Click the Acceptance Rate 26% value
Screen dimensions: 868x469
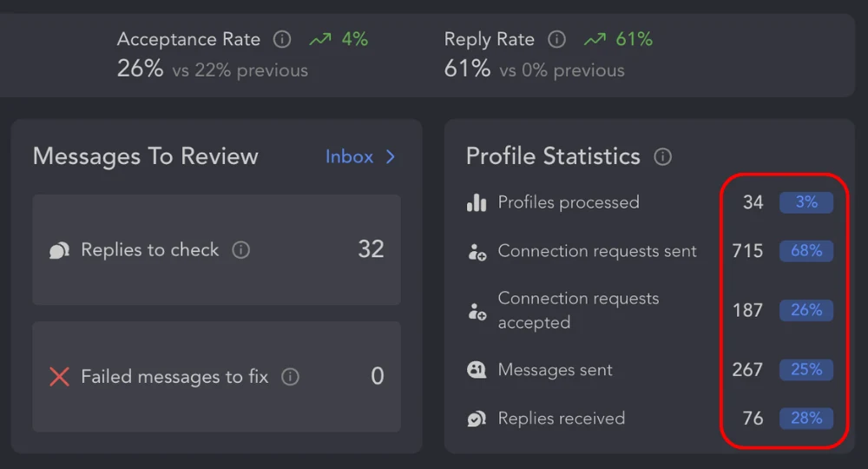pyautogui.click(x=140, y=69)
